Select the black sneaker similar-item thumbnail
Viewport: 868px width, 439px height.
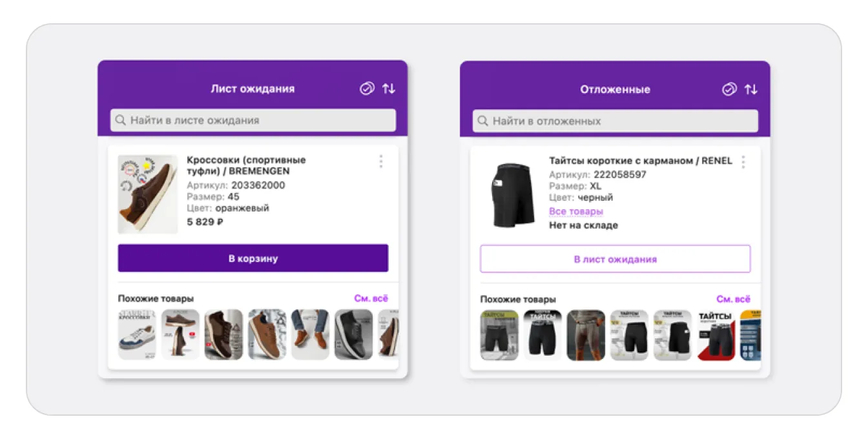(x=353, y=334)
